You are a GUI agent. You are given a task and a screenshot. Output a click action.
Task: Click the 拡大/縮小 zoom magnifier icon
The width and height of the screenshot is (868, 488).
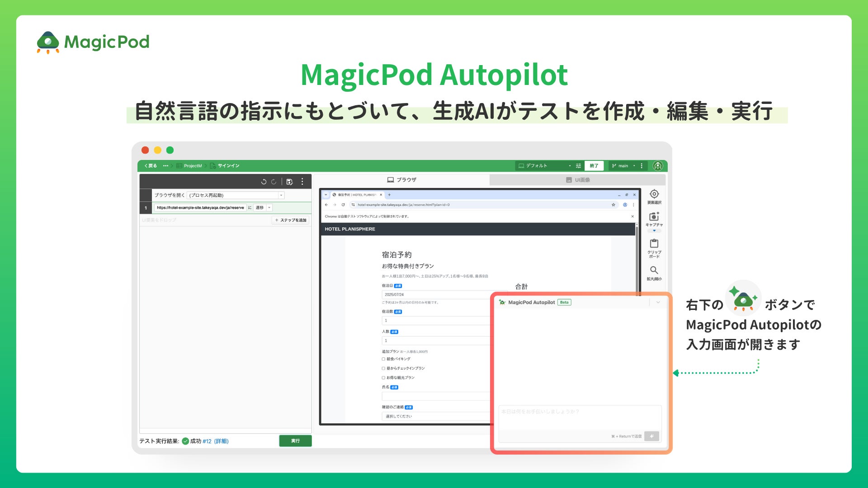[654, 270]
